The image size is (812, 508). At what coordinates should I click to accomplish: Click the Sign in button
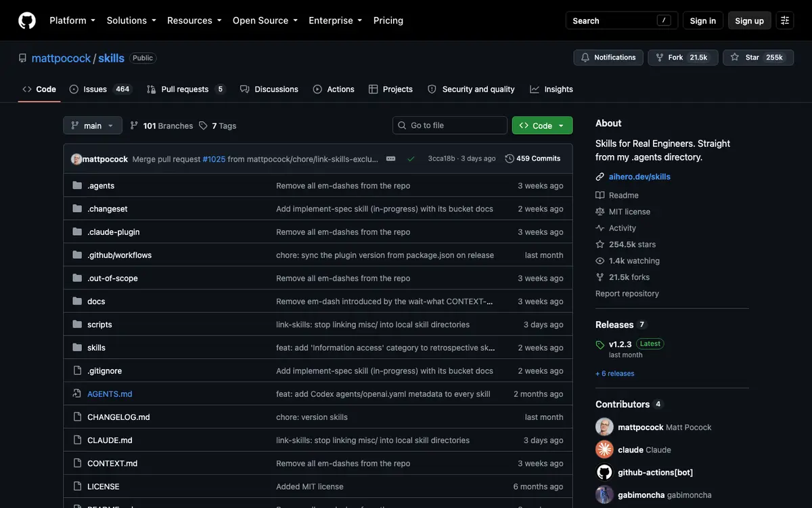click(x=703, y=20)
